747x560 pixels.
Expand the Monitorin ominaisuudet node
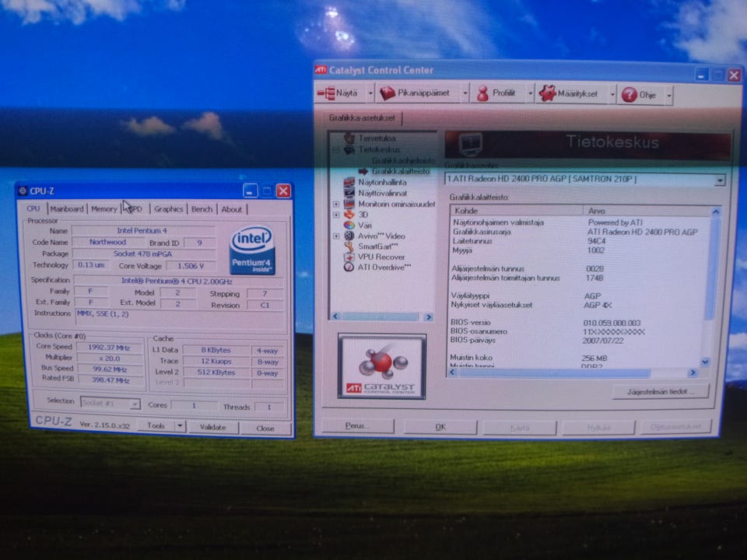click(336, 204)
